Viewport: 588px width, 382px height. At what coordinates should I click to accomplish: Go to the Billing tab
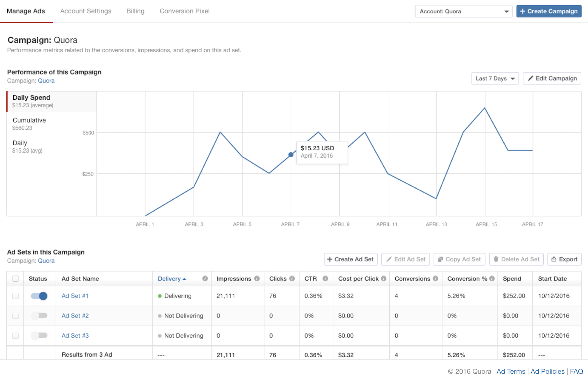[135, 11]
